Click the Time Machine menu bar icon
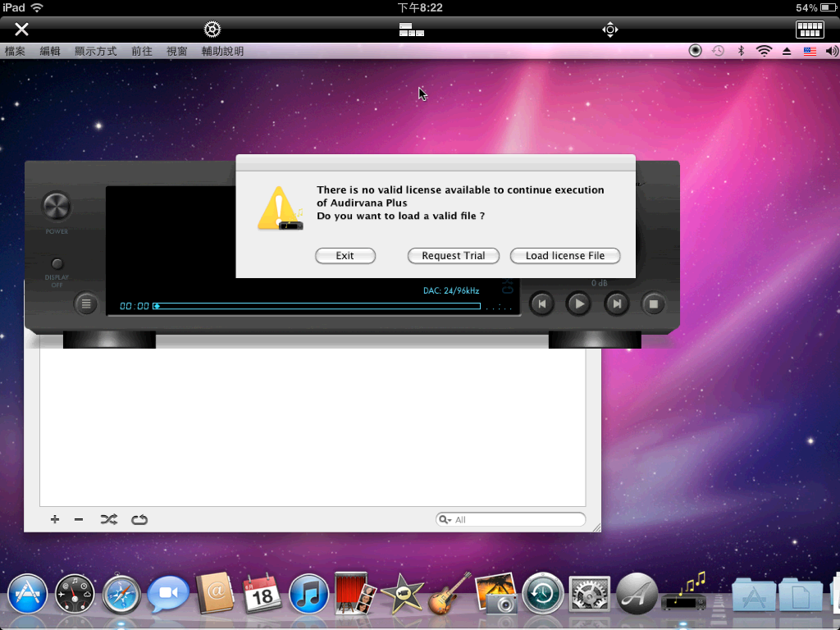 (x=718, y=51)
